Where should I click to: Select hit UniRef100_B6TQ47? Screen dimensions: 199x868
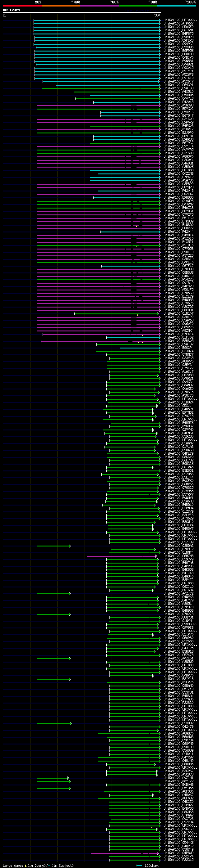pos(179,115)
